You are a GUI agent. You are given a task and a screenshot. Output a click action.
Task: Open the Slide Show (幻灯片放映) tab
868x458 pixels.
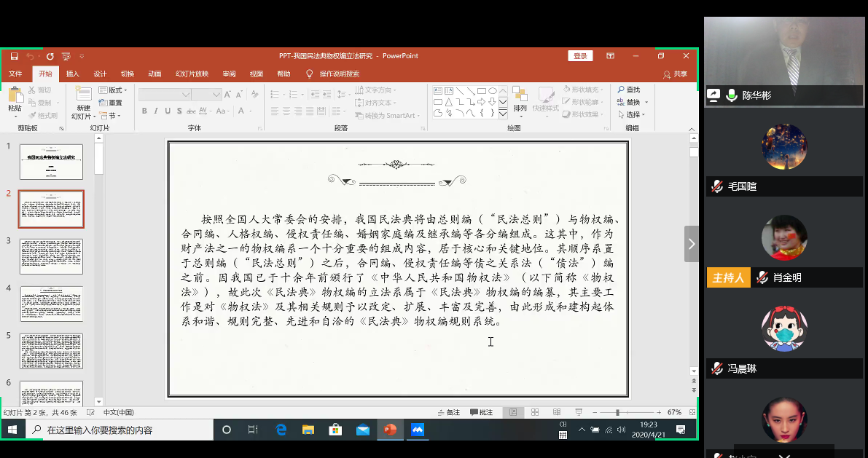(192, 74)
